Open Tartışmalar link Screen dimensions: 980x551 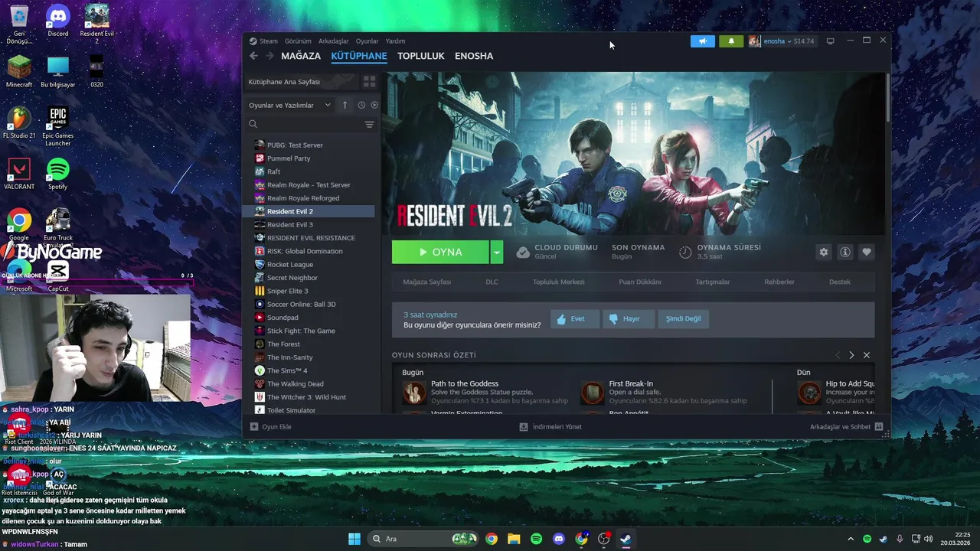(x=712, y=282)
